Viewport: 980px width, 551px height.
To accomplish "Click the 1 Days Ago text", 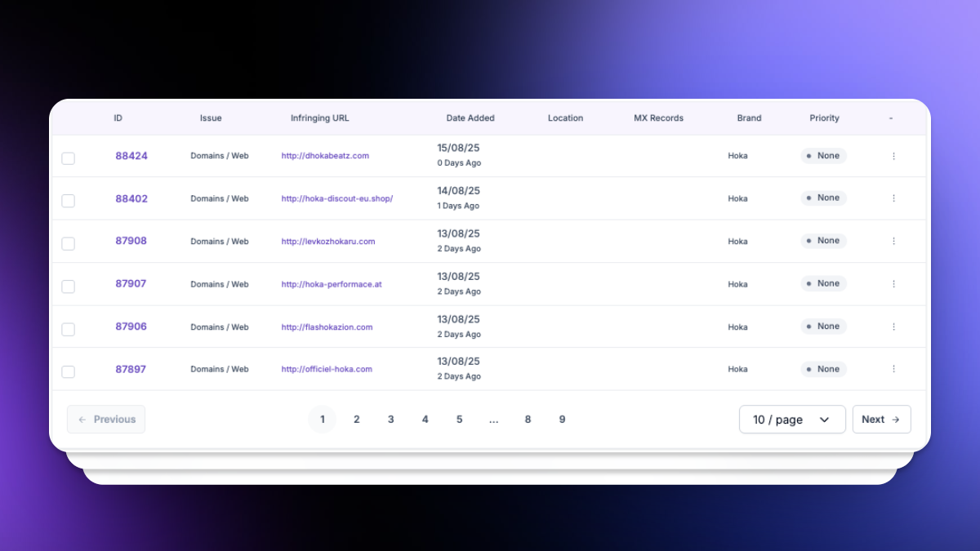I will (x=459, y=206).
